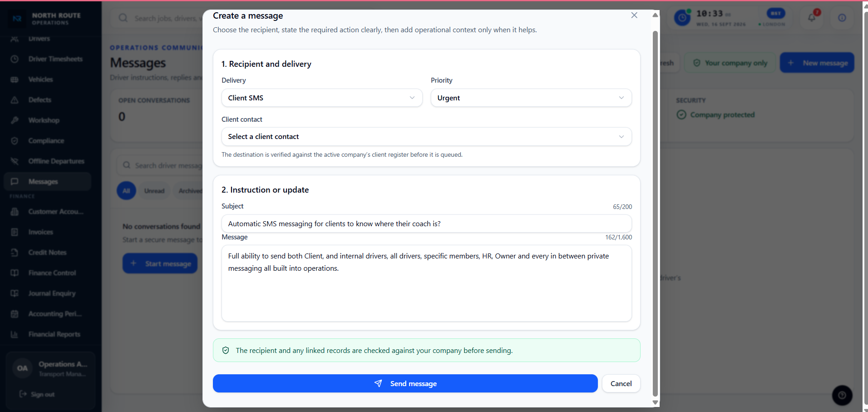Select the Unread filter tab
Screen dimensions: 868x412
154,191
